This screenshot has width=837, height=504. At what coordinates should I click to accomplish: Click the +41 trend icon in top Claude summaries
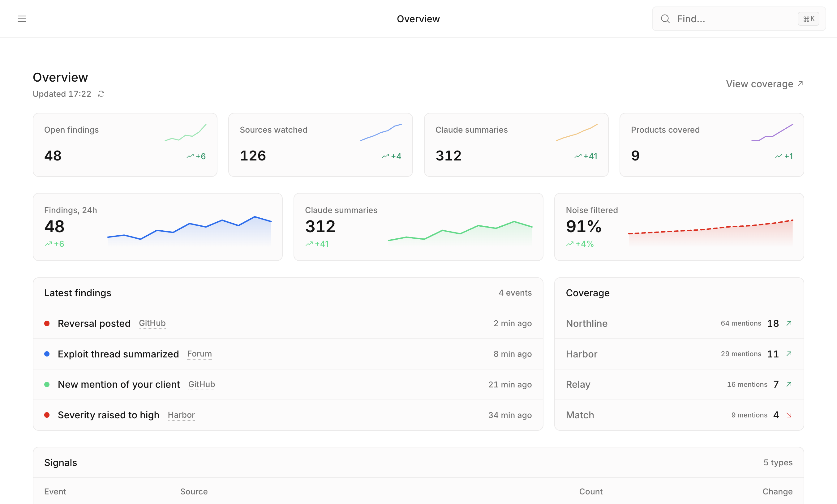[x=578, y=156]
